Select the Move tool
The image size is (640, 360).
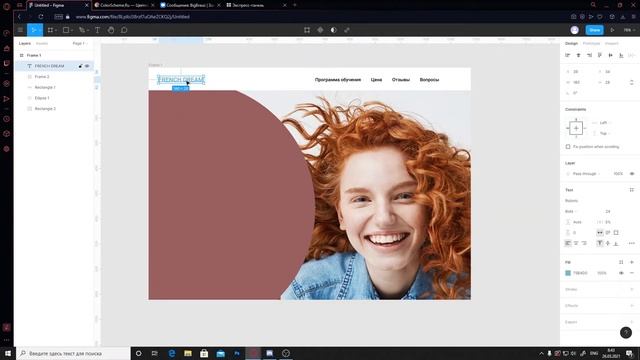33,30
